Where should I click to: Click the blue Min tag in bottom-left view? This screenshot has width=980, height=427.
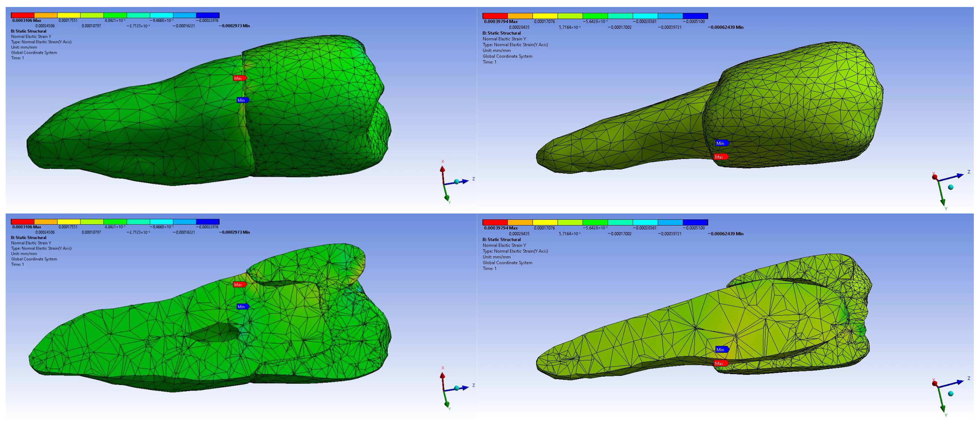(242, 307)
